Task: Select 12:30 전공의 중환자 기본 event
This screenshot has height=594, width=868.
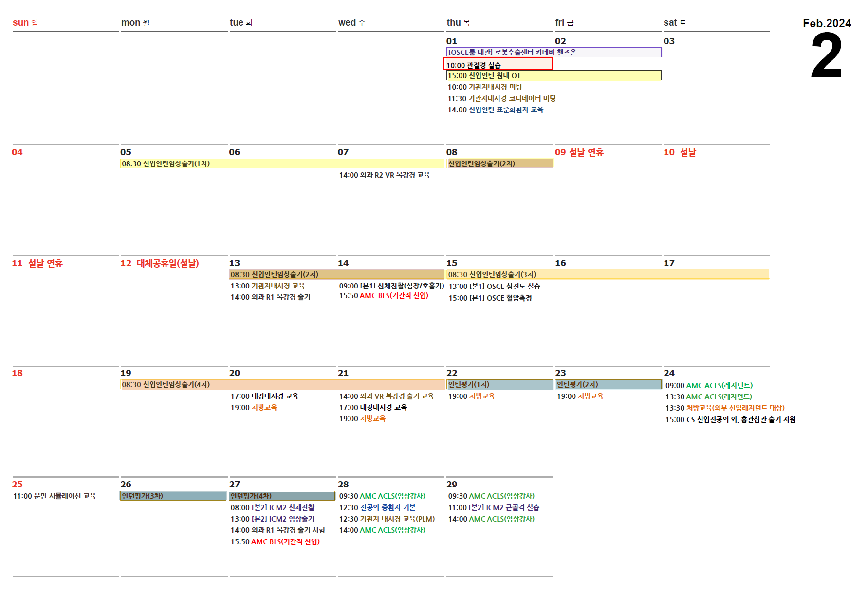Action: click(377, 508)
